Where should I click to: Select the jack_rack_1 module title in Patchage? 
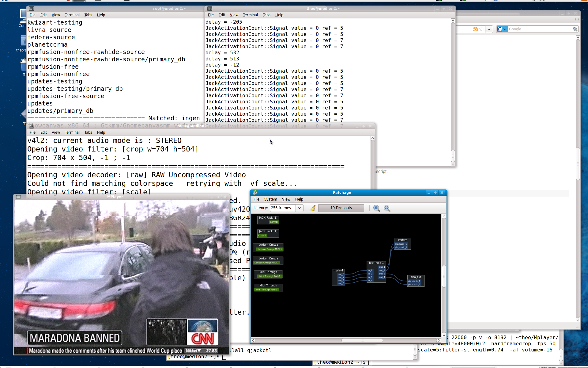(376, 263)
